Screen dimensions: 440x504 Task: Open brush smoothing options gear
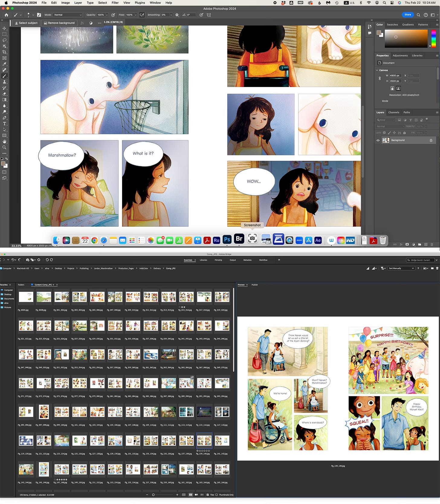pyautogui.click(x=177, y=15)
